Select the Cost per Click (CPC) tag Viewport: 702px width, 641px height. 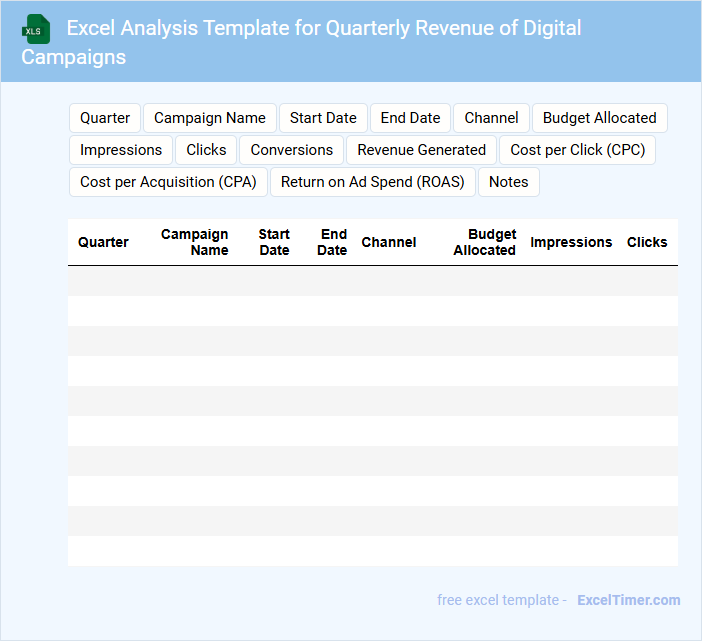point(577,150)
